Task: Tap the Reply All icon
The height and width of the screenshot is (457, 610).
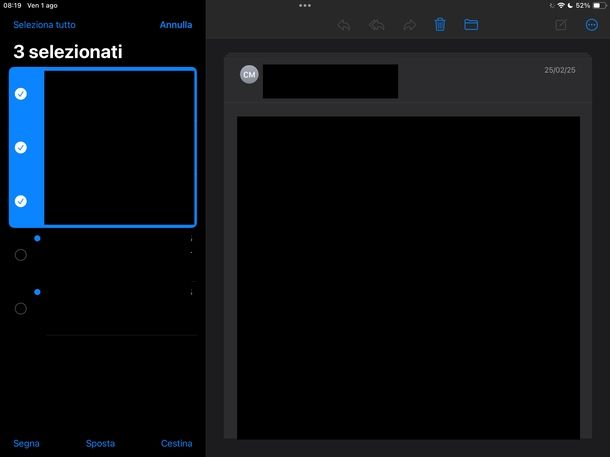Action: pyautogui.click(x=377, y=25)
